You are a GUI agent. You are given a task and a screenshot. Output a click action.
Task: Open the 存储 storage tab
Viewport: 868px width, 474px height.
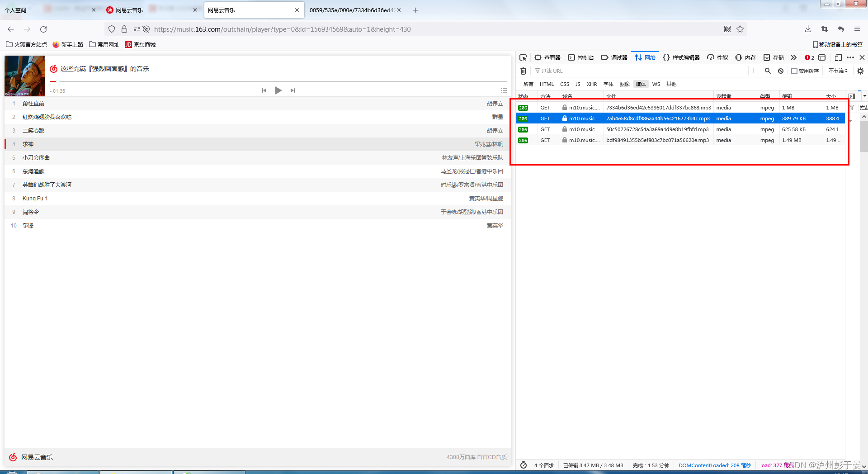tap(774, 57)
